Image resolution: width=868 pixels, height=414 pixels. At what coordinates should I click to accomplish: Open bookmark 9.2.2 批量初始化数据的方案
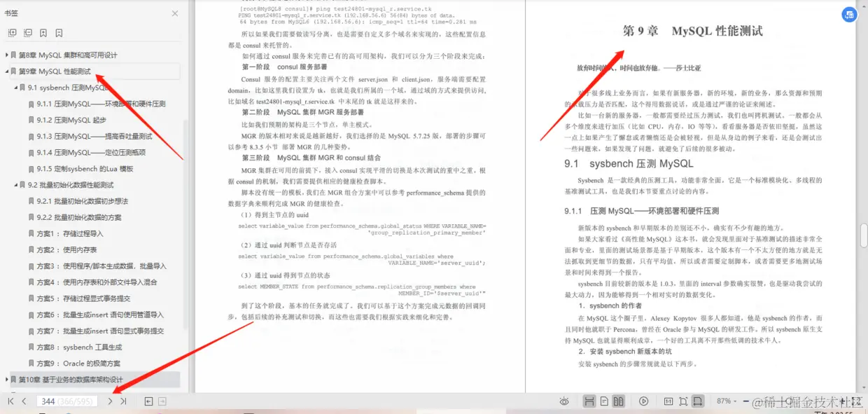[79, 217]
